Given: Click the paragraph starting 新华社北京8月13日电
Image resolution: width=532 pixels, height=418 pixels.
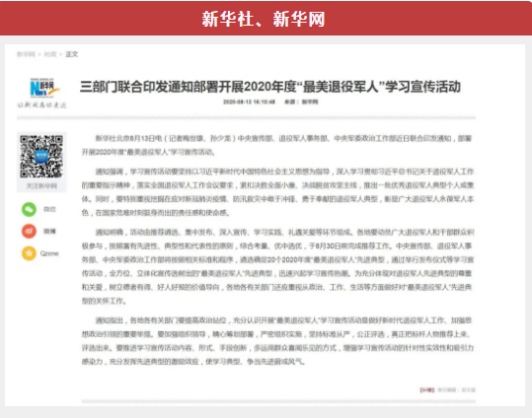Looking at the screenshot, I should click(x=276, y=145).
